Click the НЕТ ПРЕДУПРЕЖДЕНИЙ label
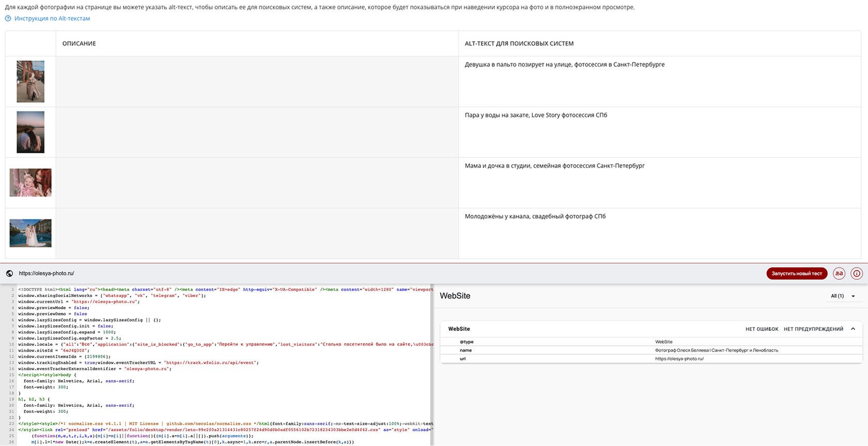The height and width of the screenshot is (446, 868). click(813, 329)
